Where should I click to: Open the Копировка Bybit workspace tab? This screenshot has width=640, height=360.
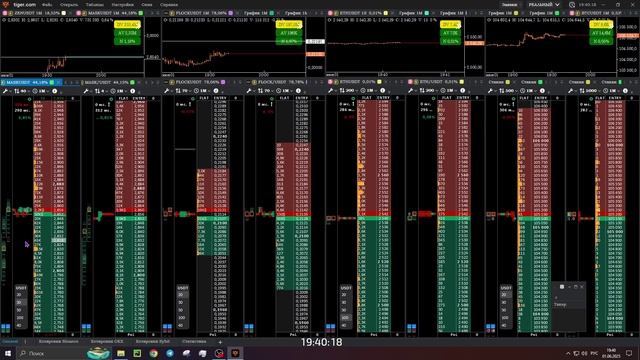click(x=153, y=342)
